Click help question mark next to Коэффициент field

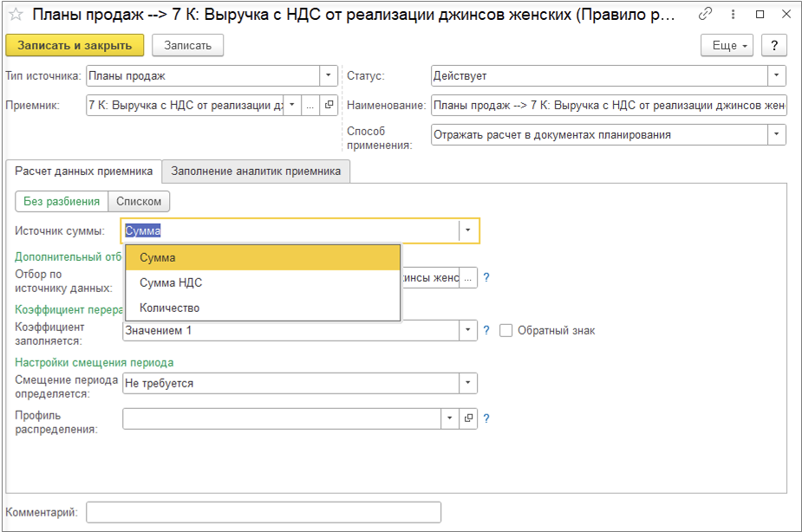(486, 330)
